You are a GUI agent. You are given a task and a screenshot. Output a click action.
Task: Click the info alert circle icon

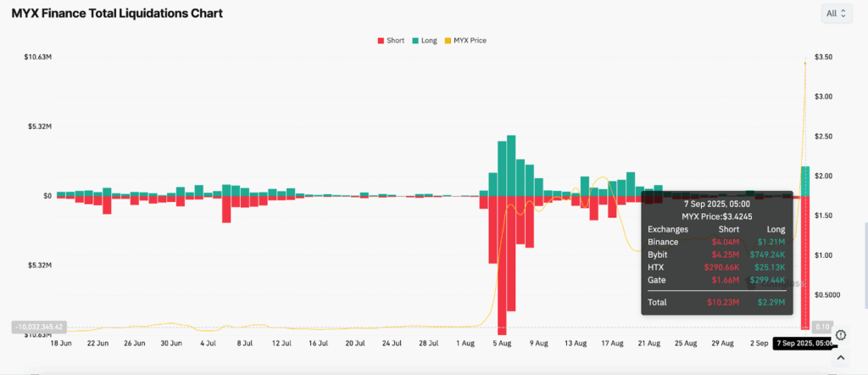point(841,334)
